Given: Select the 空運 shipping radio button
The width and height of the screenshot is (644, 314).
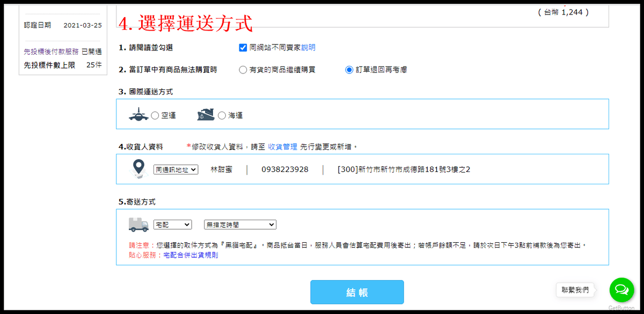Looking at the screenshot, I should [x=155, y=114].
